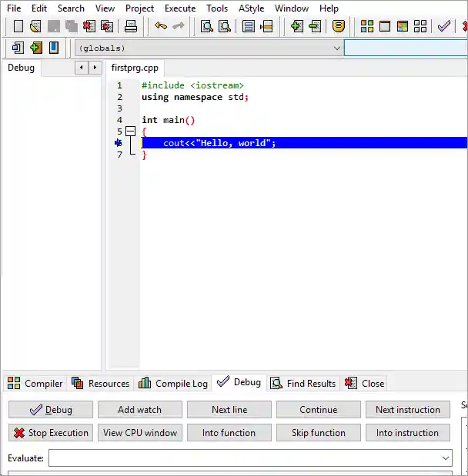Click the breakpoint marker on line 6
This screenshot has height=476, width=468.
coord(119,143)
